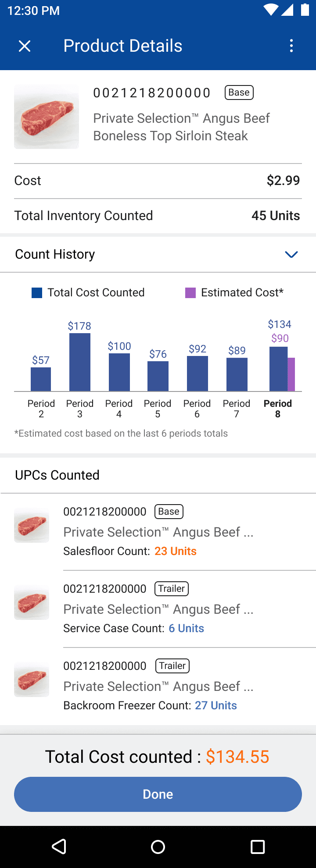Select the Period 8 axis label

(x=278, y=409)
